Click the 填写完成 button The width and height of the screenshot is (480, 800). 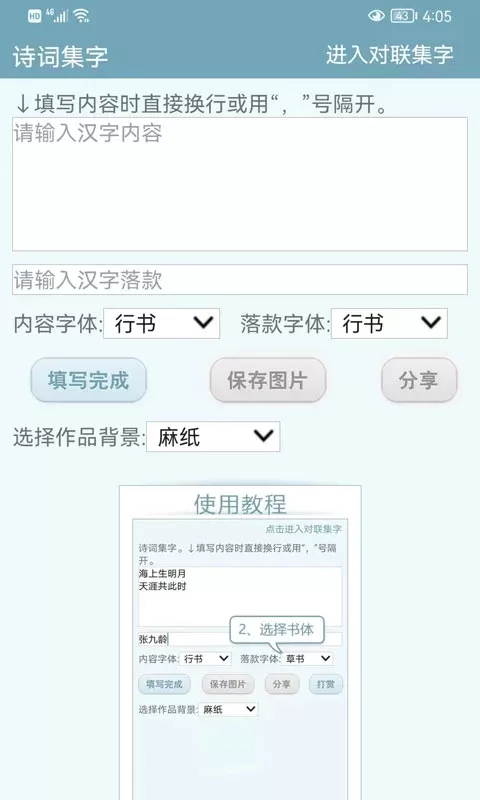pos(89,381)
